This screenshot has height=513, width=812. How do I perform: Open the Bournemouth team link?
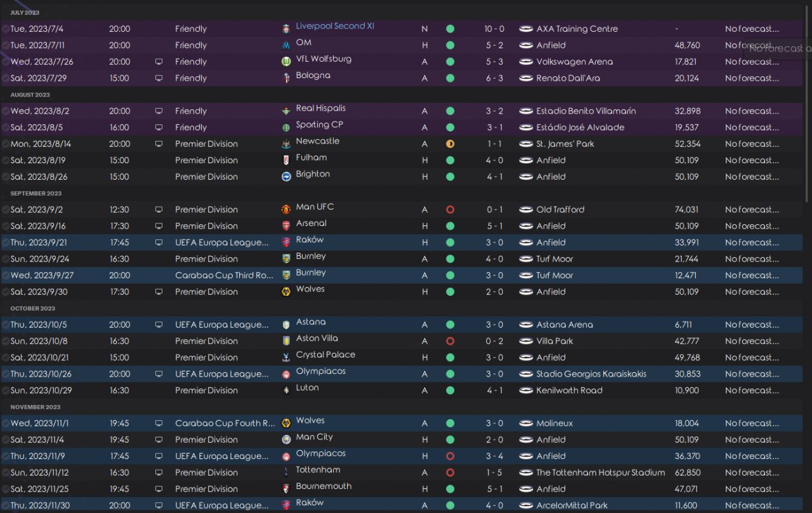pyautogui.click(x=324, y=486)
